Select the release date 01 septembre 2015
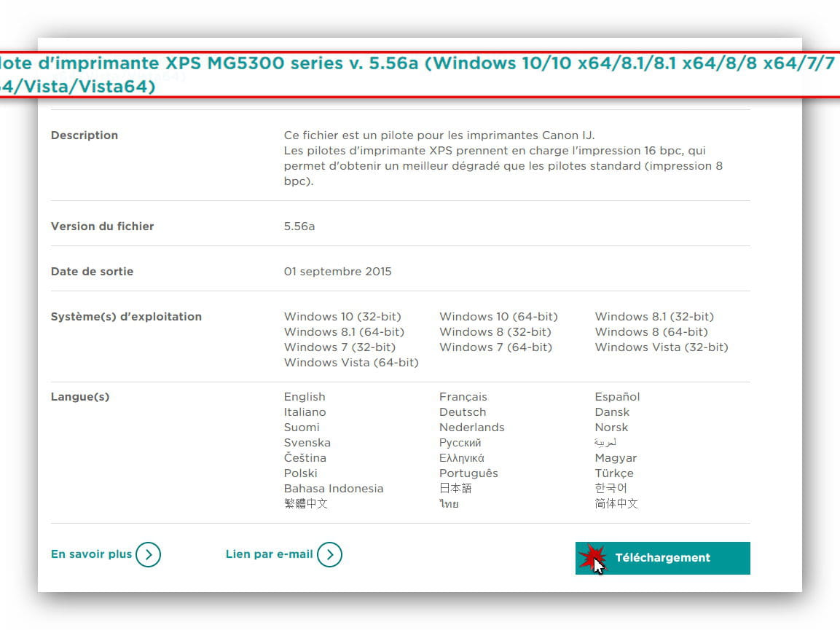 (x=337, y=271)
